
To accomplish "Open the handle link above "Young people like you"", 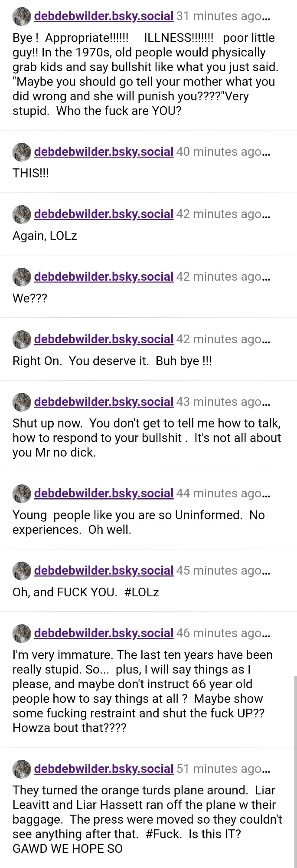I will pos(104,493).
